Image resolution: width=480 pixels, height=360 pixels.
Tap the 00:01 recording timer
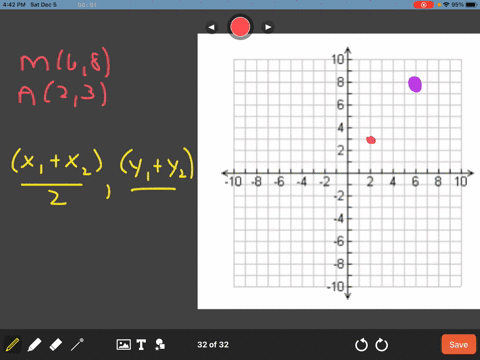[x=87, y=5]
